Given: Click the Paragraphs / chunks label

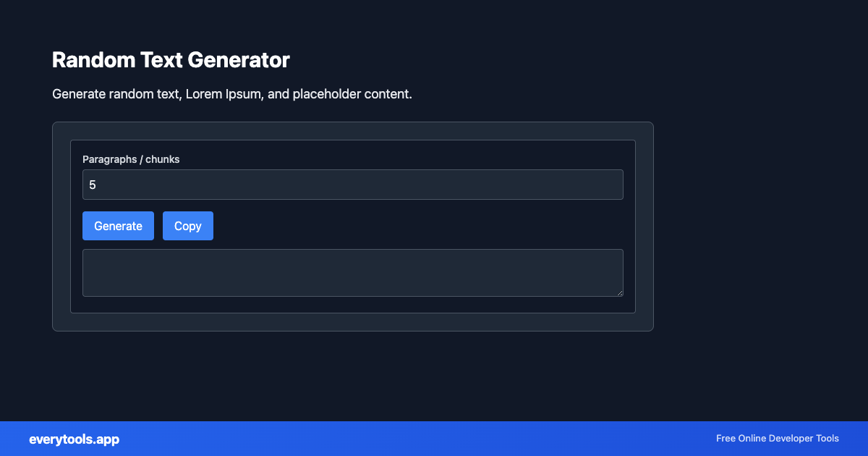Looking at the screenshot, I should 131,159.
